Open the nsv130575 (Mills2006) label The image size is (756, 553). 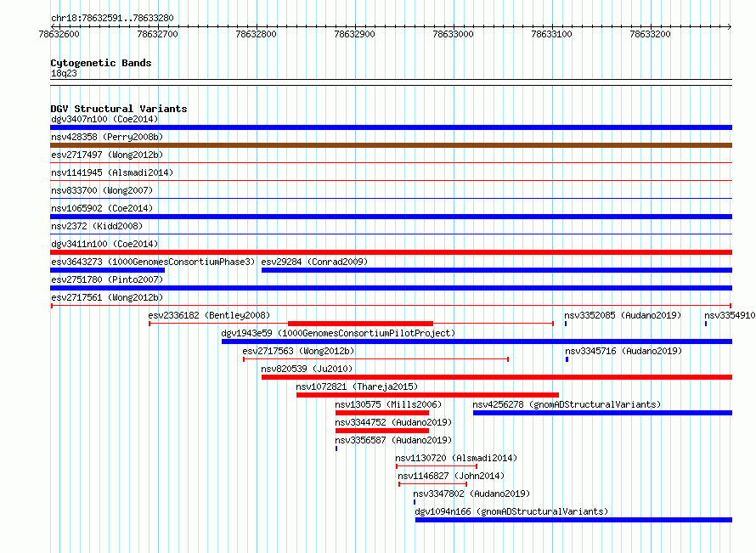(x=388, y=404)
